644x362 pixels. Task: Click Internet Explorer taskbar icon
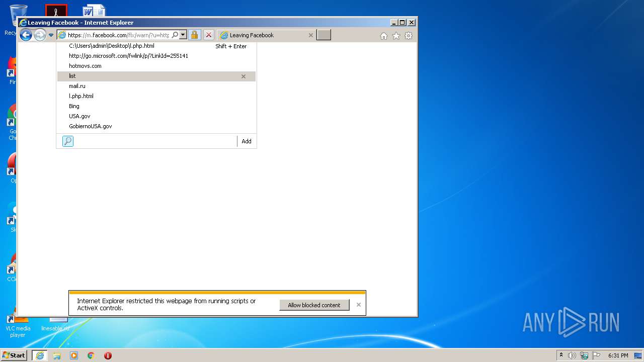[40, 355]
